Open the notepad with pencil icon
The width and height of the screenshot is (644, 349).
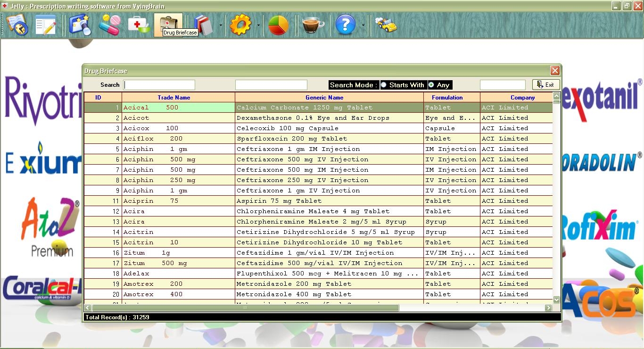point(46,25)
